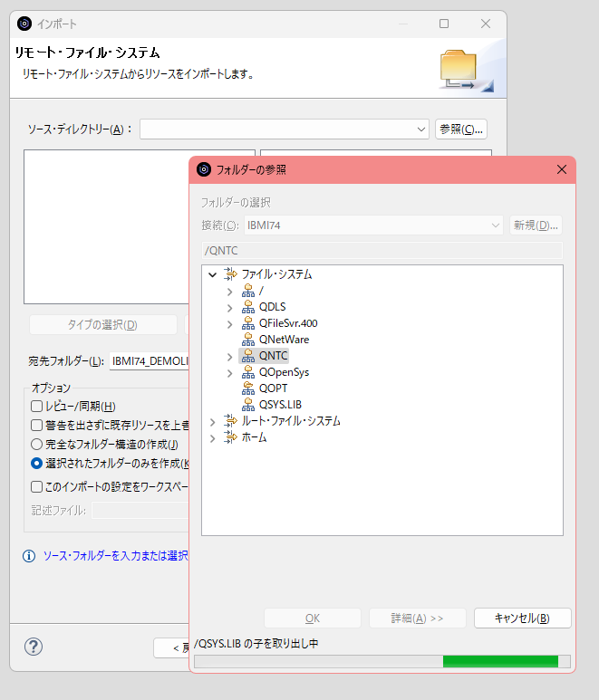Viewport: 599px width, 700px height.
Task: Select the QDLS tree row label
Action: coord(273,307)
